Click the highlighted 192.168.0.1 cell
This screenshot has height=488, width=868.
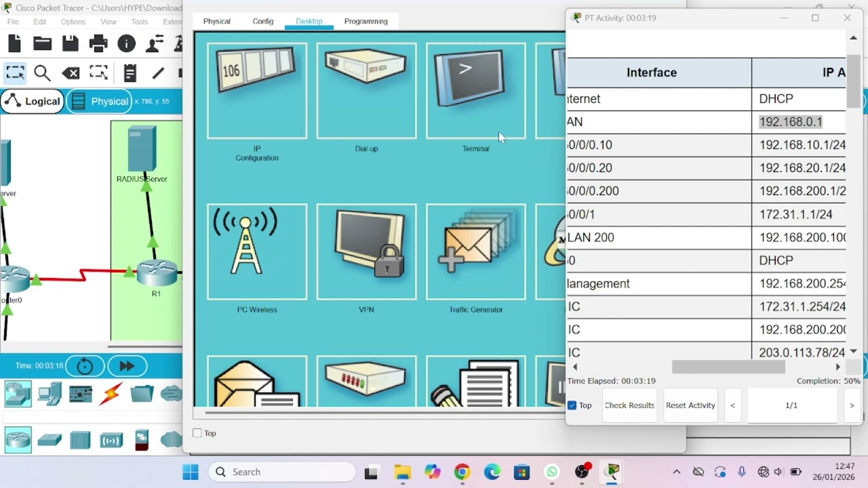791,122
